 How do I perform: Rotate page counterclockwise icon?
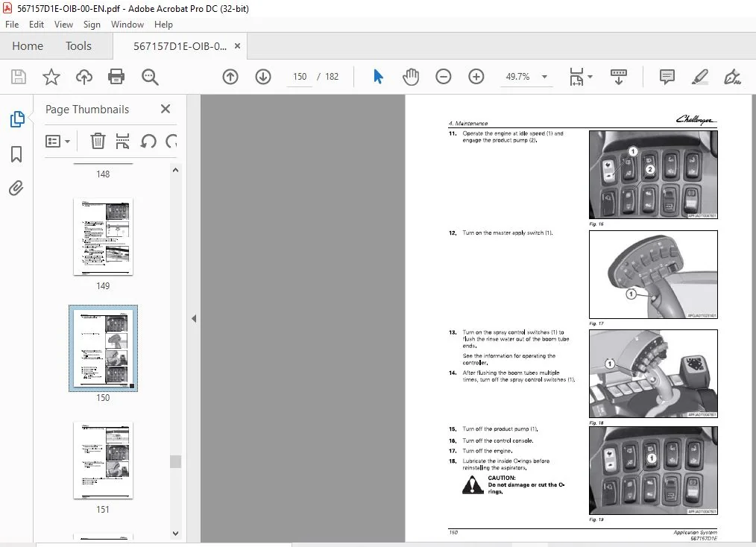click(148, 141)
